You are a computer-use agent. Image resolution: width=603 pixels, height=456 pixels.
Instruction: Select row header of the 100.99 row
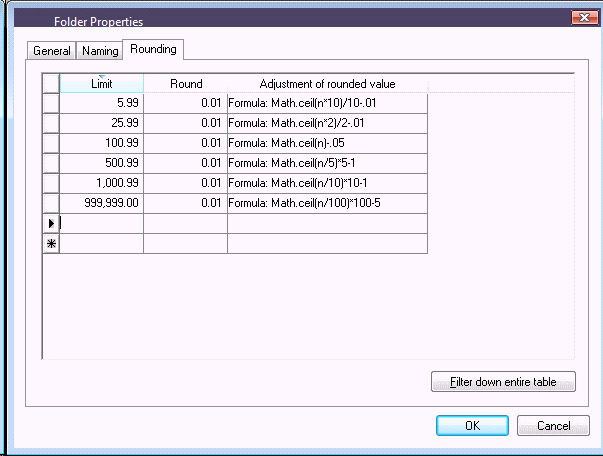pyautogui.click(x=51, y=143)
